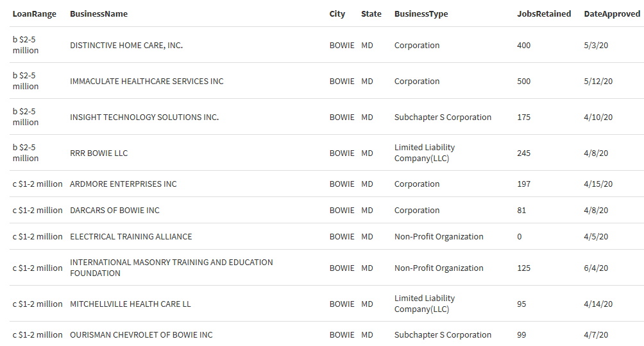Sort by the BusinessName column header
The image size is (644, 346).
pyautogui.click(x=99, y=14)
